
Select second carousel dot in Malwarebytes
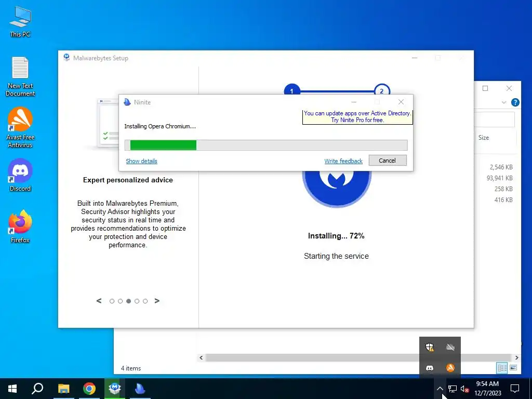tap(120, 301)
